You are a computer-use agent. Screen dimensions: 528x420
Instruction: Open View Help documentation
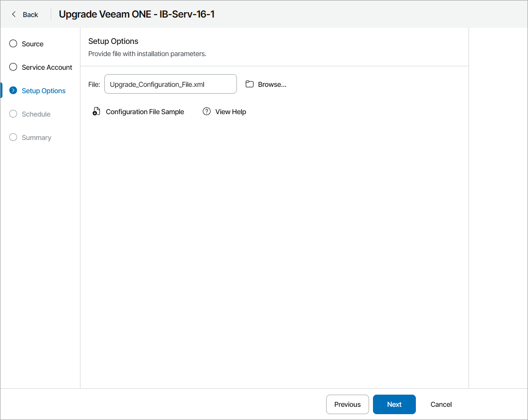[x=230, y=111]
